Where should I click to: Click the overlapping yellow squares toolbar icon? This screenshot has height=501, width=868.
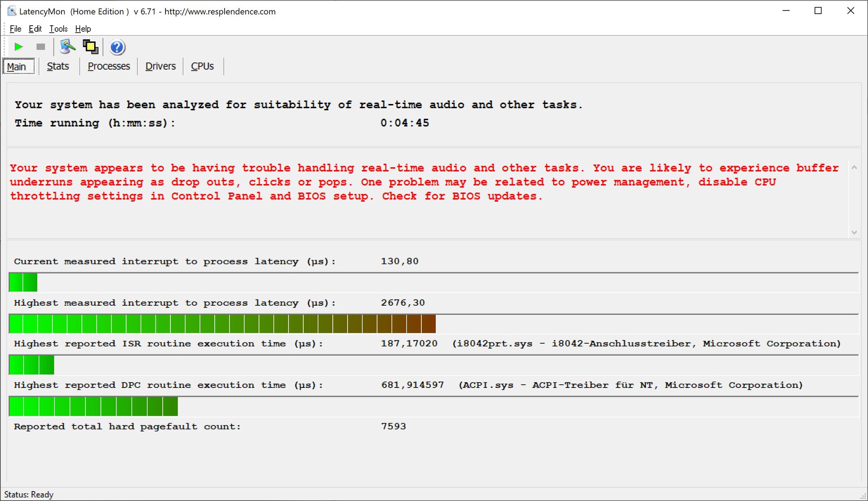coord(90,47)
